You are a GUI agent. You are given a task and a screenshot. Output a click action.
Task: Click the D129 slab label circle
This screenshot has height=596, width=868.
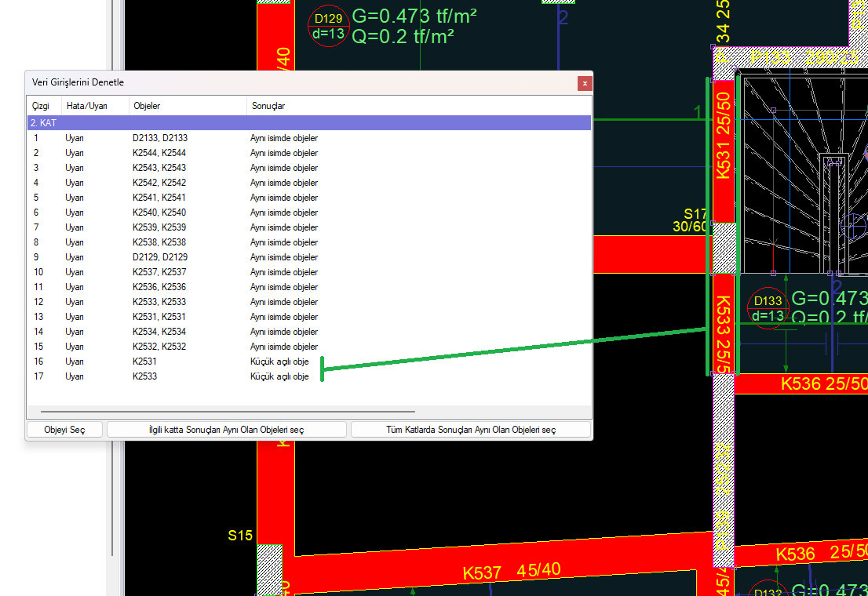[328, 26]
